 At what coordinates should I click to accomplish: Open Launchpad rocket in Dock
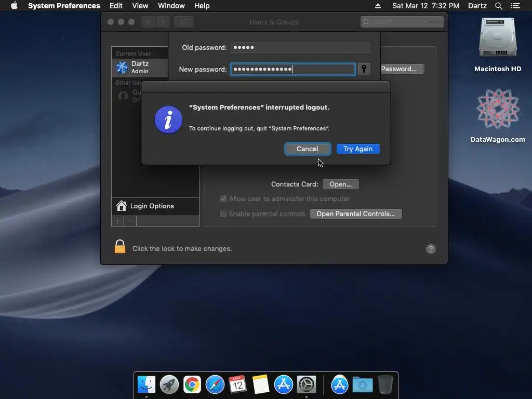pyautogui.click(x=169, y=385)
